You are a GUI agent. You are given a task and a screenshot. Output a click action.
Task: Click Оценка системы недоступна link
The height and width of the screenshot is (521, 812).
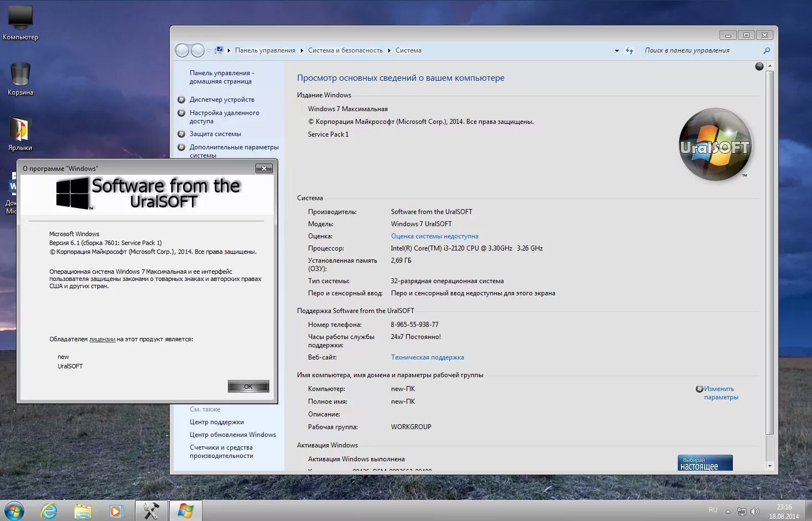coord(434,236)
